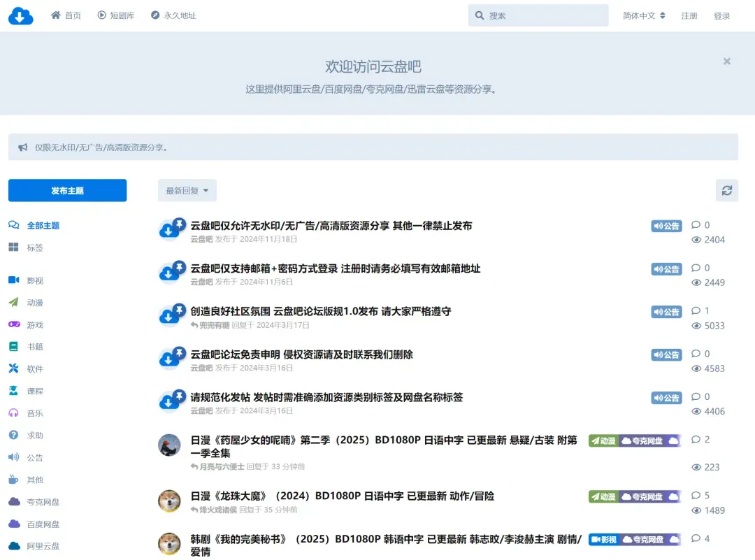Screen dimensions: 755x560
Task: Open the 动漫 category in sidebar
Action: [x=34, y=303]
